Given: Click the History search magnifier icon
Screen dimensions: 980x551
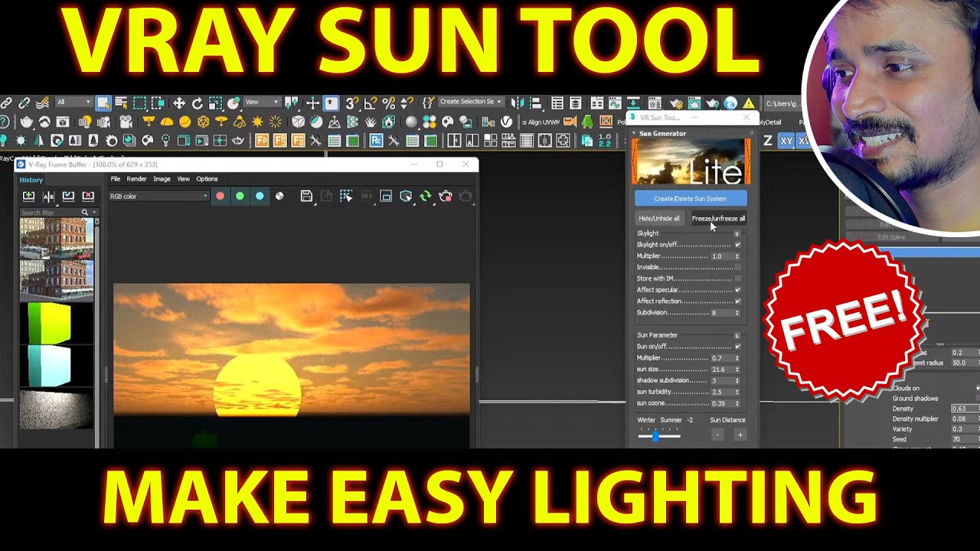Looking at the screenshot, I should pos(85,212).
